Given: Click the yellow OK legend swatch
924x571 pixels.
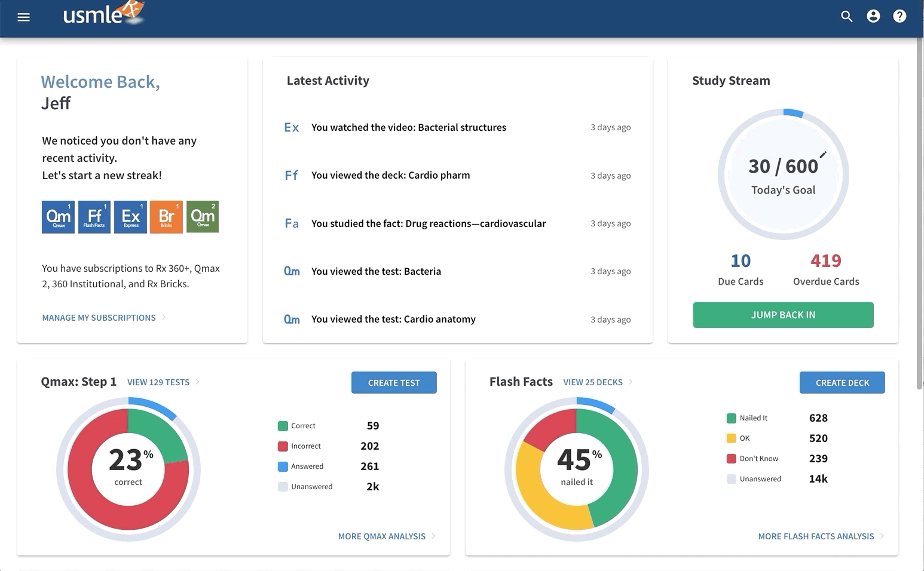Looking at the screenshot, I should [x=731, y=438].
